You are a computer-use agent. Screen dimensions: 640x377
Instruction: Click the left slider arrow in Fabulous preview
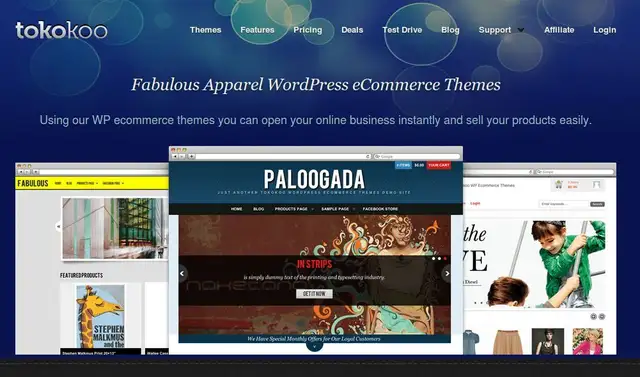tap(58, 226)
